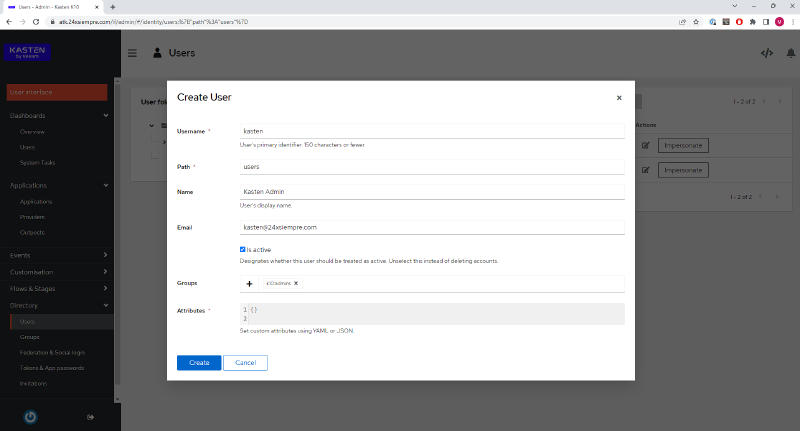Open System Tasks in the sidebar
Image resolution: width=800 pixels, height=431 pixels.
pos(37,163)
